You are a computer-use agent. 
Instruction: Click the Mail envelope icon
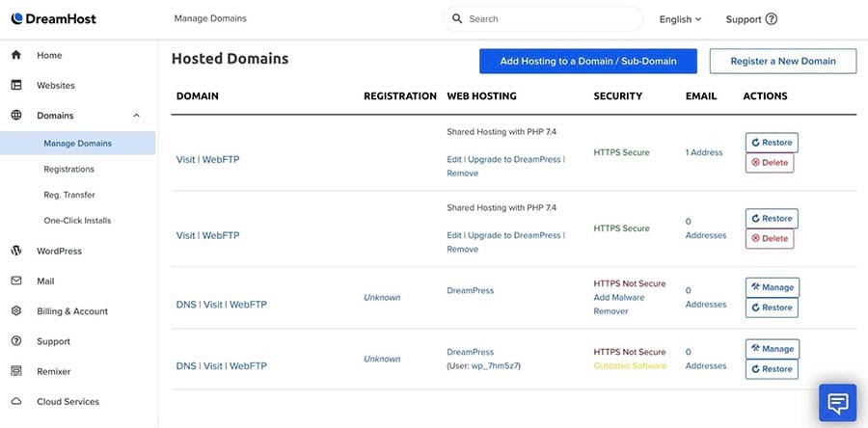pyautogui.click(x=16, y=281)
